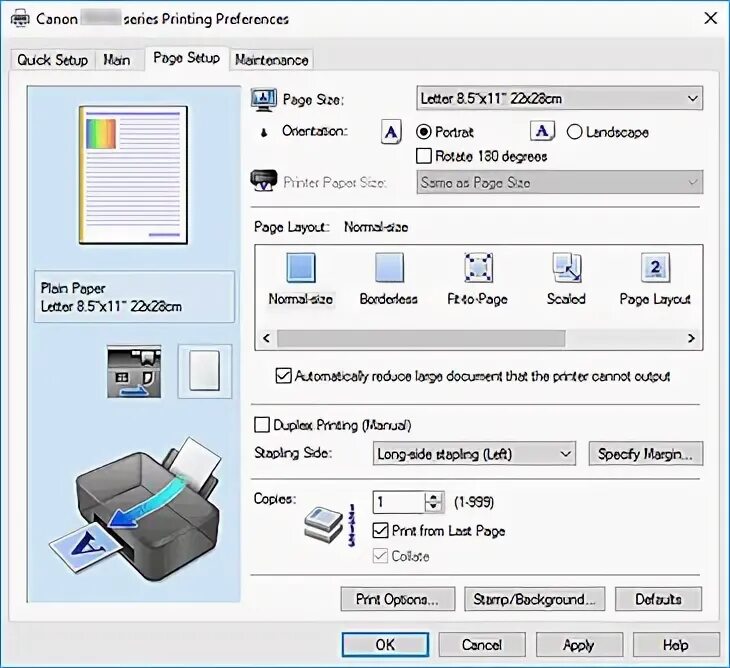Click the Plain Paper media info box
The height and width of the screenshot is (668, 730).
pos(134,297)
